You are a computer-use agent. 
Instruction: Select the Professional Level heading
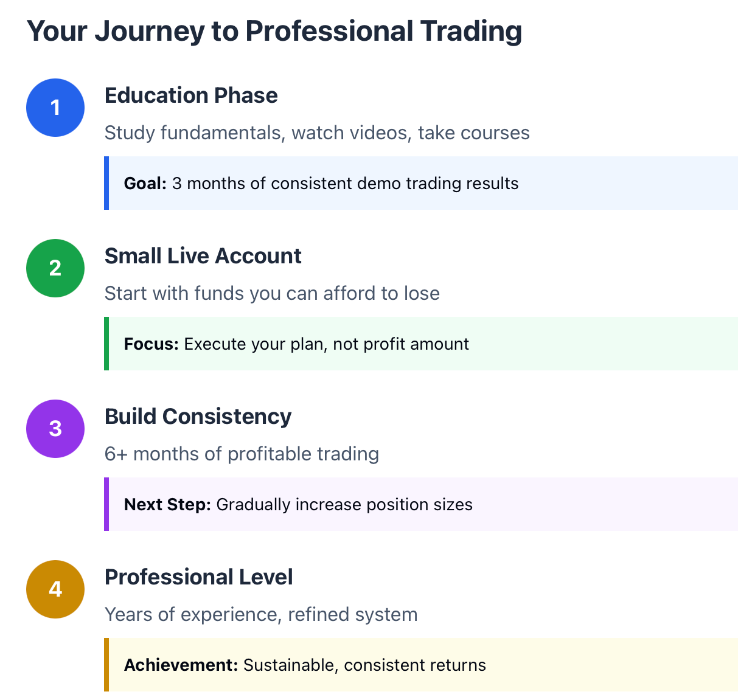198,577
